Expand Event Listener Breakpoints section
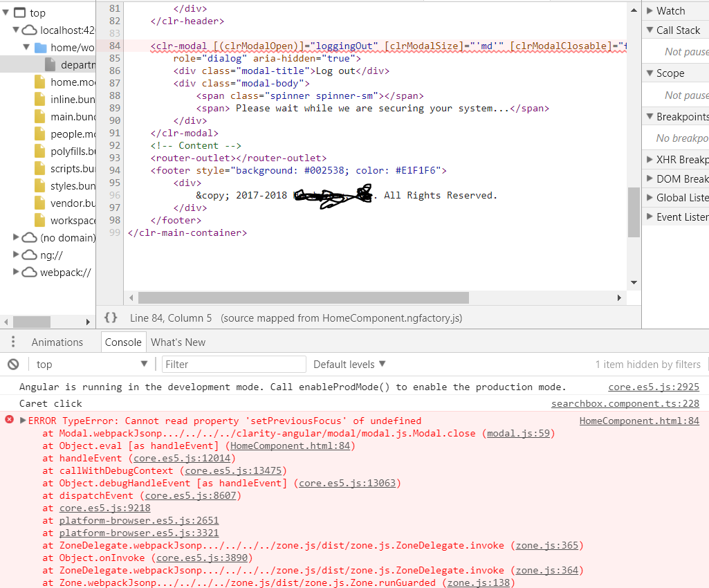The height and width of the screenshot is (588, 709). tap(650, 217)
